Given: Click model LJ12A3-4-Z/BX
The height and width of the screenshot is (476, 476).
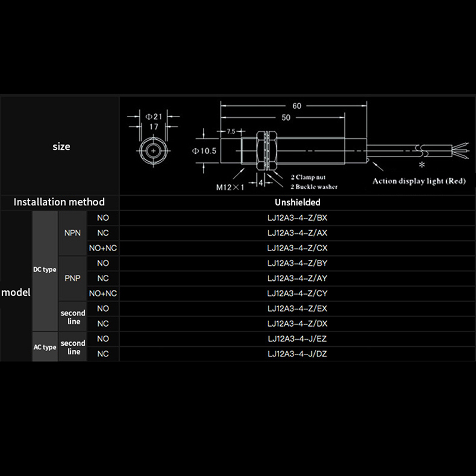Looking at the screenshot, I should (297, 218).
